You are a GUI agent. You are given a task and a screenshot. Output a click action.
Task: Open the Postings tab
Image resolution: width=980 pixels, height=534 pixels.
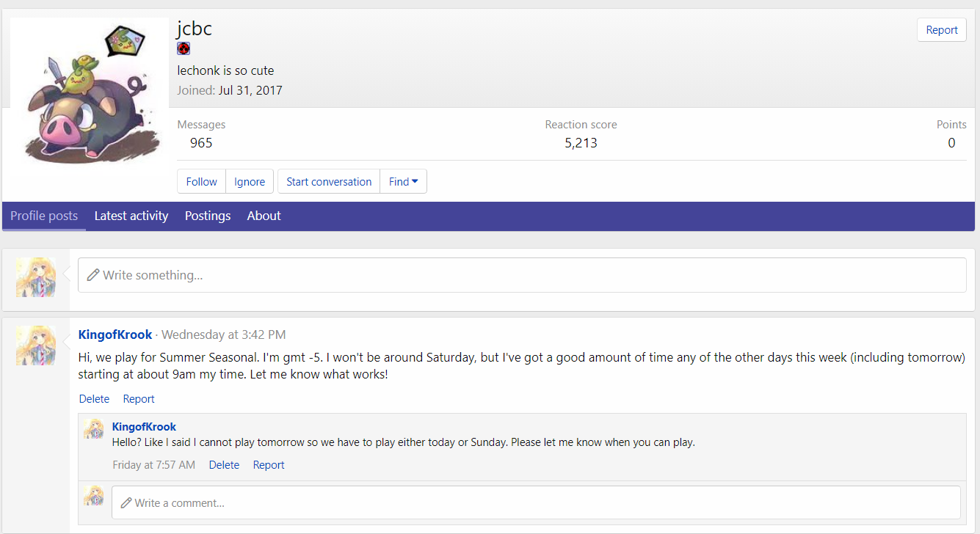pos(208,216)
